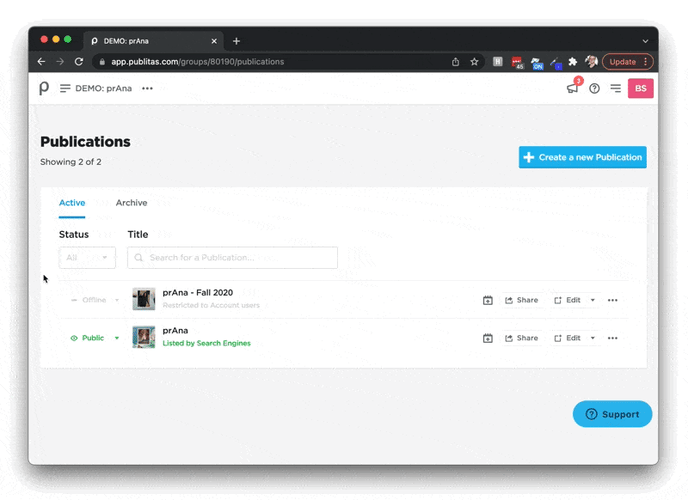Expand the Edit arrow for prAna row

click(x=592, y=338)
